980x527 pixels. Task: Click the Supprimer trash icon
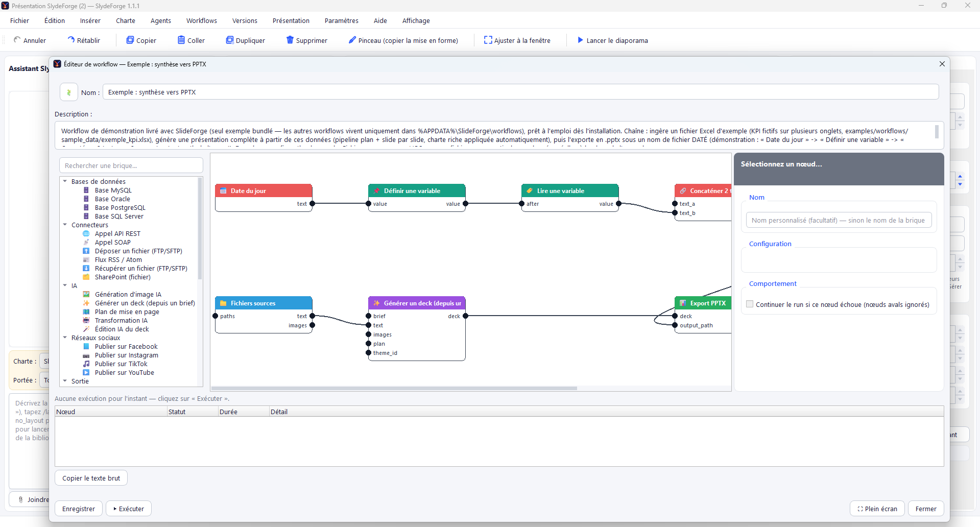(x=290, y=40)
